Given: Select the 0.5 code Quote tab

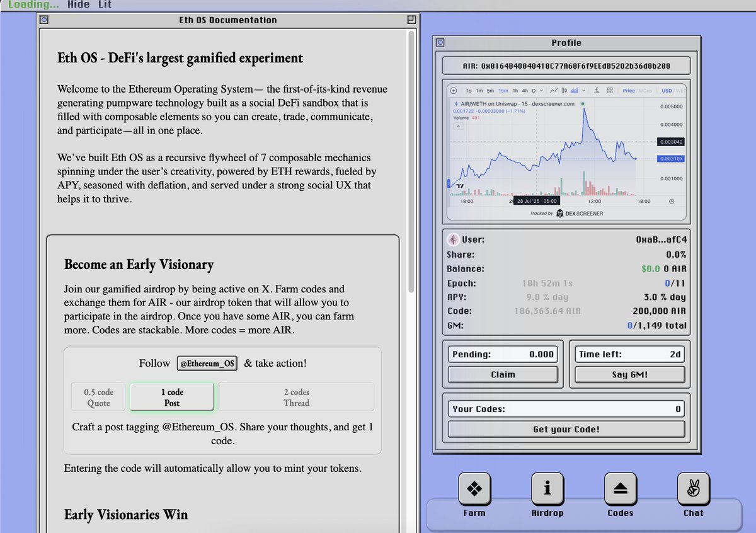Looking at the screenshot, I should (x=98, y=398).
